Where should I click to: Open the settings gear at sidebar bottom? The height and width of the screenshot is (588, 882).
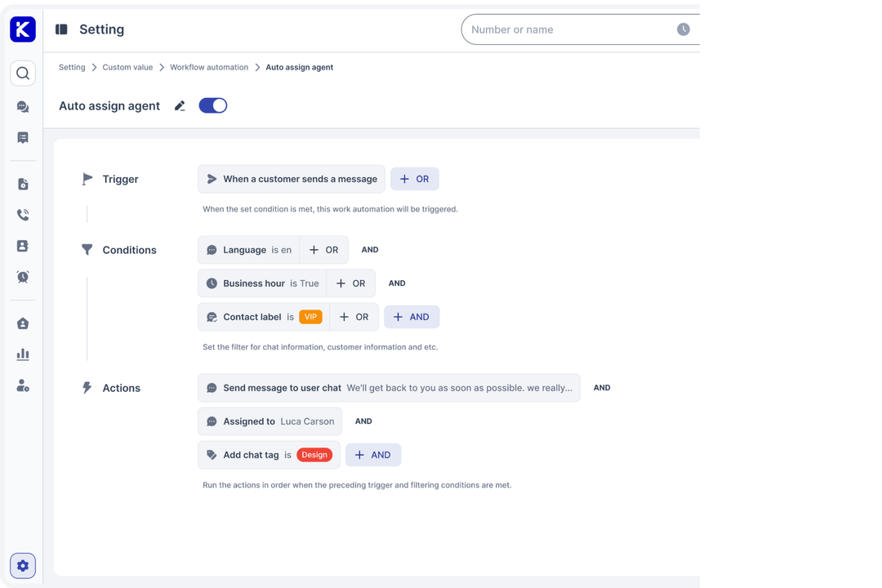[x=22, y=565]
